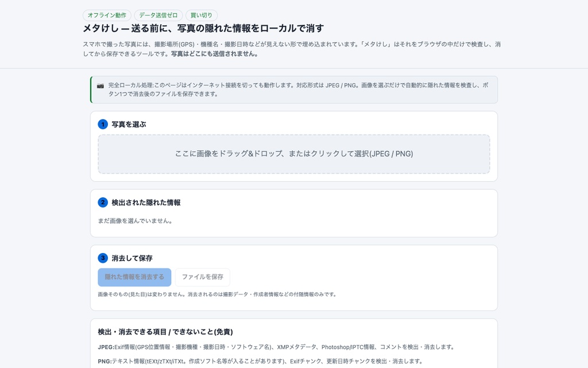Click the bold 写真はどこにも送信されません text
This screenshot has width=588, height=368.
215,53
